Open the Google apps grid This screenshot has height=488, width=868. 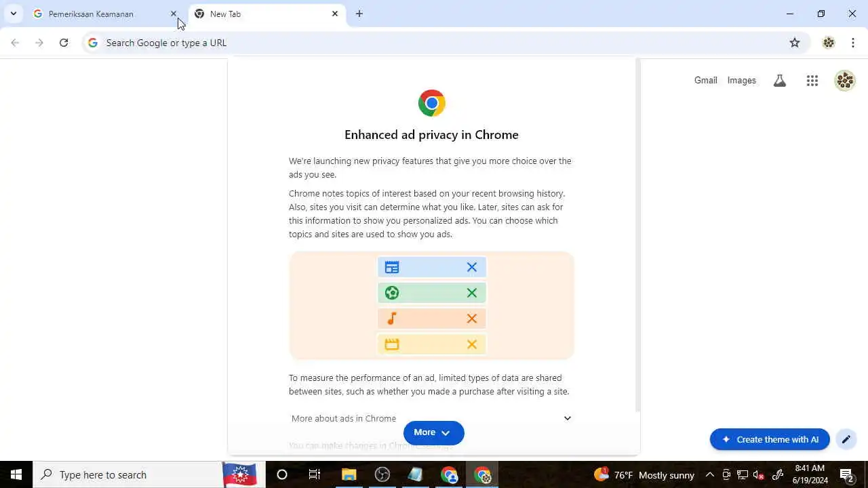point(812,81)
